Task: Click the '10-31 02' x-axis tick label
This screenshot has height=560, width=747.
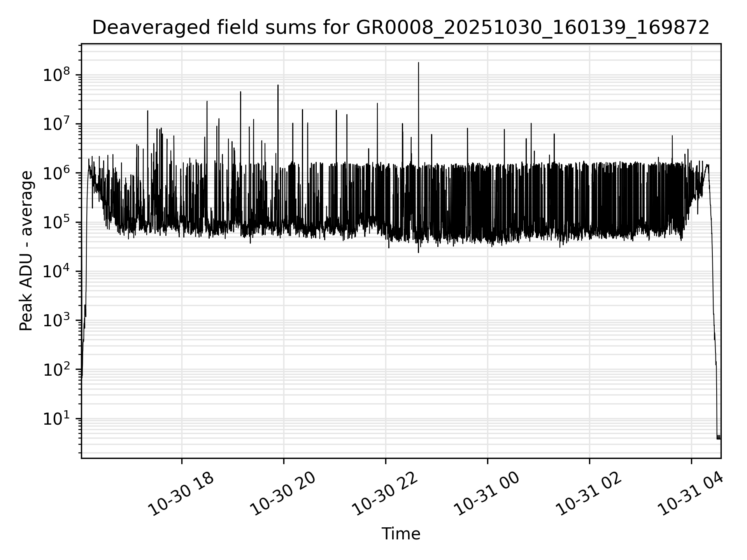Action: tap(589, 494)
